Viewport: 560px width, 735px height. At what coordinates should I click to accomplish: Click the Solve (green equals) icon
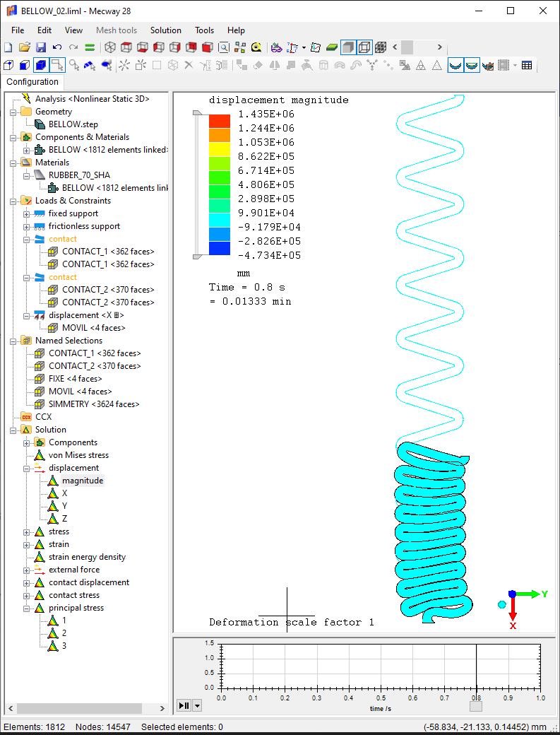pyautogui.click(x=90, y=47)
